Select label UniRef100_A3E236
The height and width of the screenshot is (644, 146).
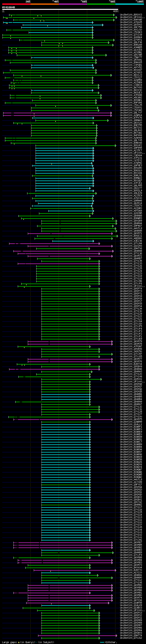(131, 241)
